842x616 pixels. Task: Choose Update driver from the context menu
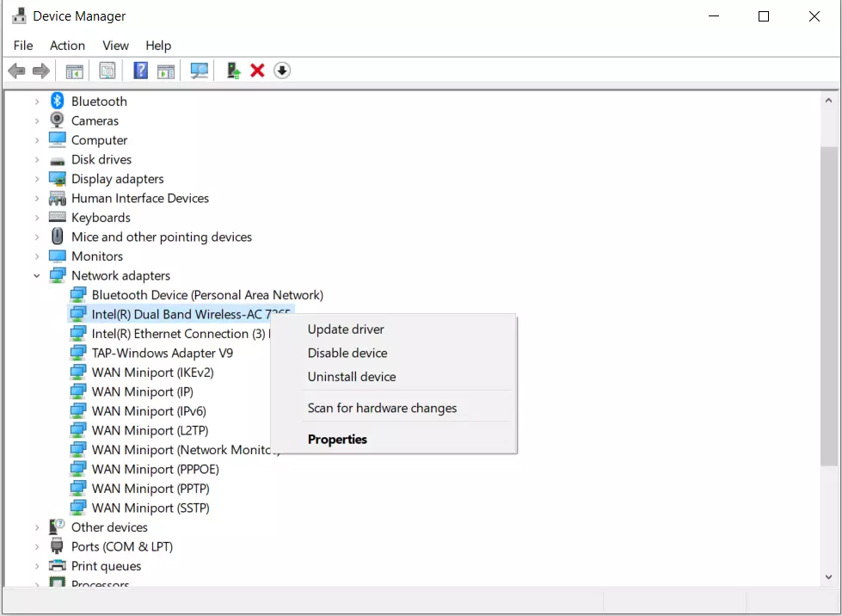coord(346,330)
